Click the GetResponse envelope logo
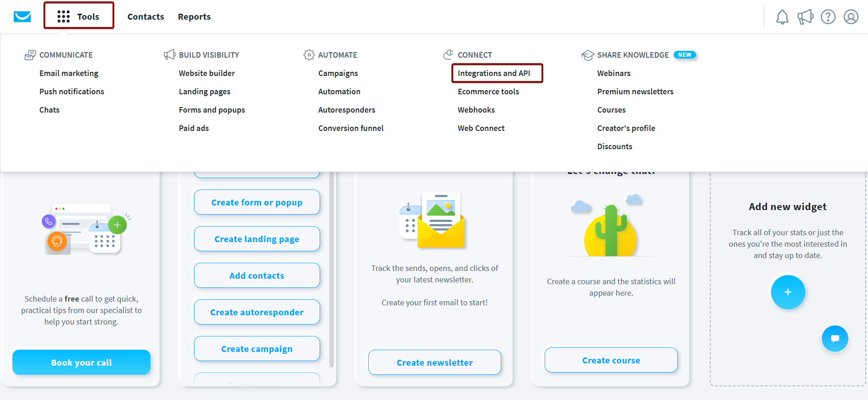868x400 pixels. [22, 17]
